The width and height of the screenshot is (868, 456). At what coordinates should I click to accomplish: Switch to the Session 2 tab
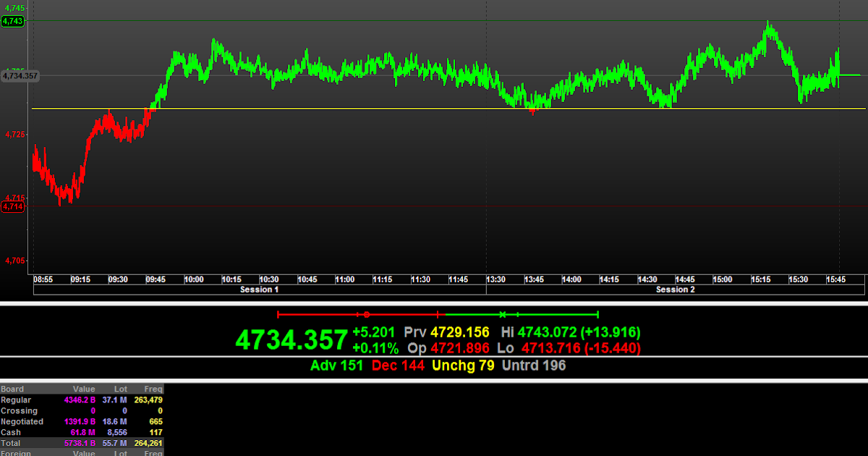[675, 289]
